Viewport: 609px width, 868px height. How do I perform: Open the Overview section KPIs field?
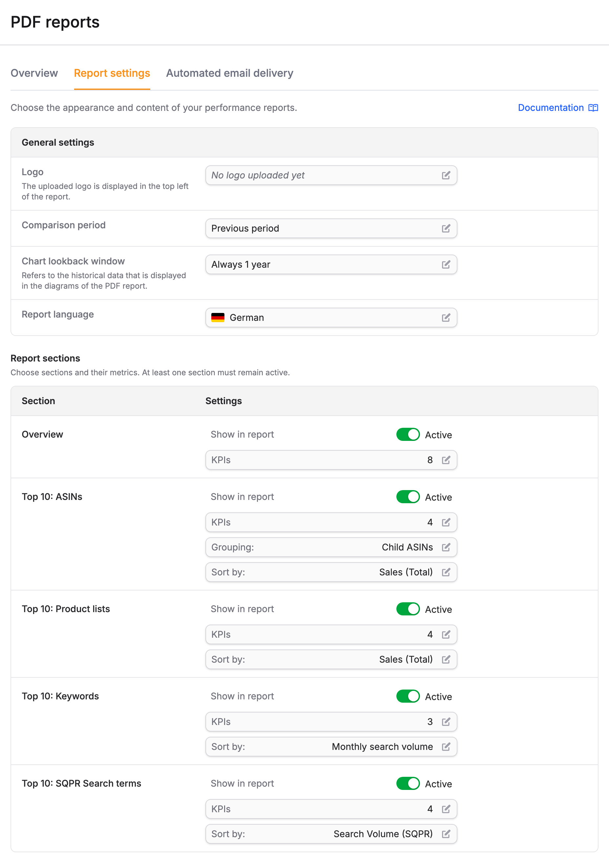pyautogui.click(x=331, y=460)
